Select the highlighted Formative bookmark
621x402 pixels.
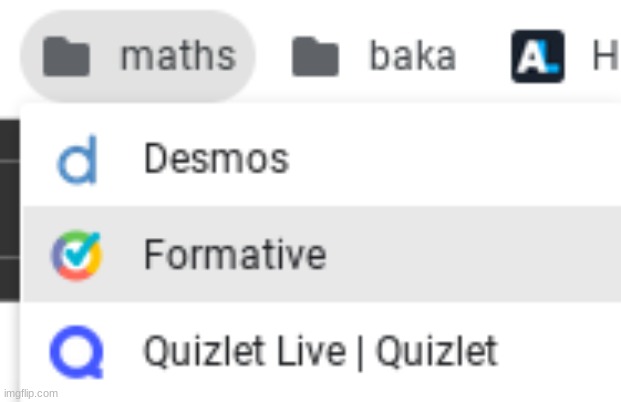tap(234, 254)
